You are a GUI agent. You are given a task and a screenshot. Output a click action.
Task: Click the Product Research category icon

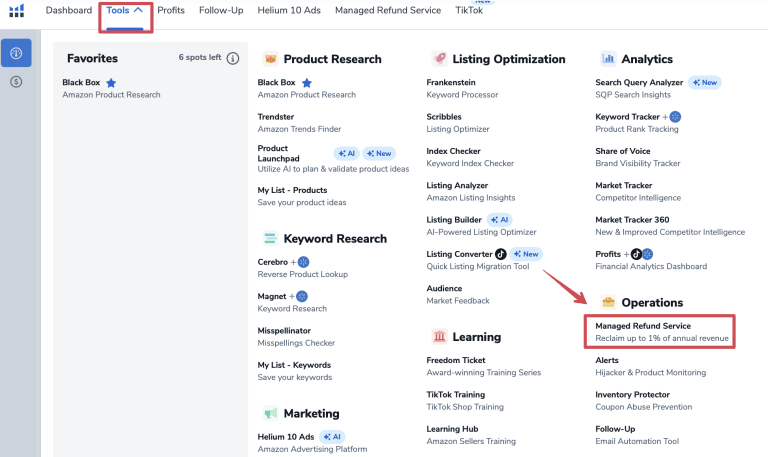tap(270, 59)
